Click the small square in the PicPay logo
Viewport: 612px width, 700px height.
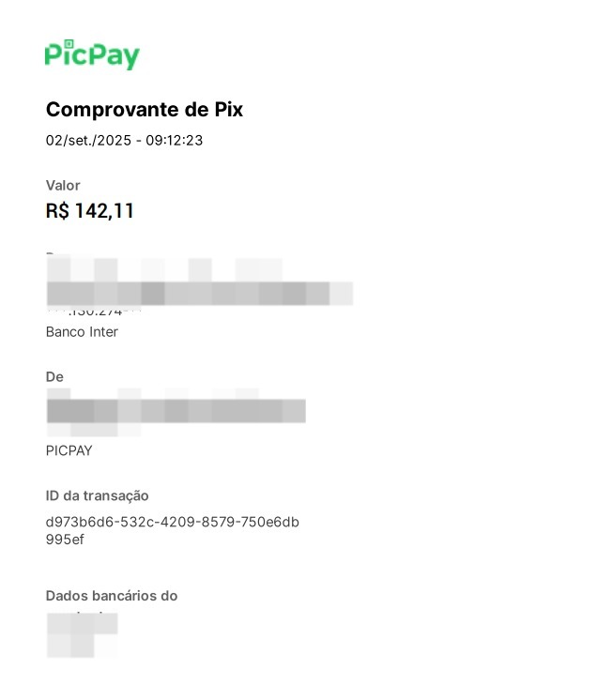[69, 43]
